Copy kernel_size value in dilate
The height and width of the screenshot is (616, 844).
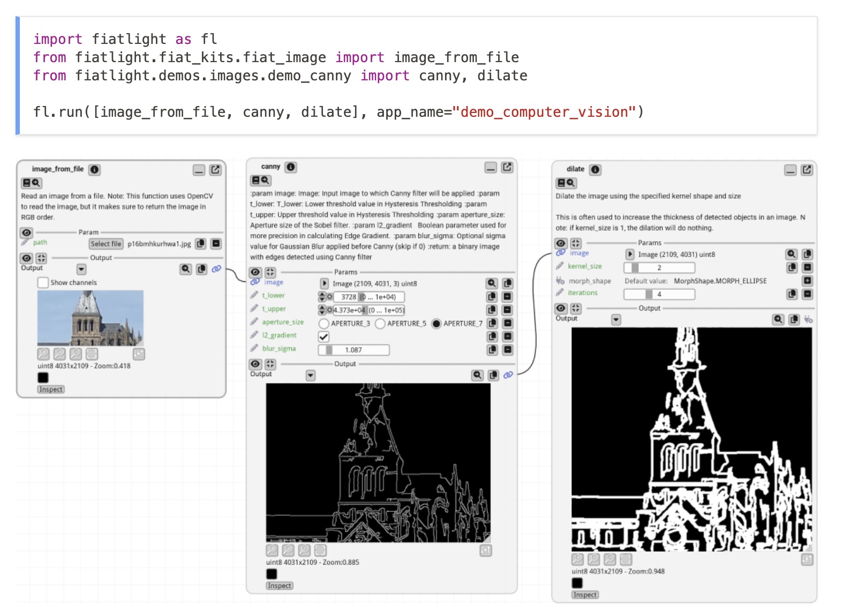(792, 267)
